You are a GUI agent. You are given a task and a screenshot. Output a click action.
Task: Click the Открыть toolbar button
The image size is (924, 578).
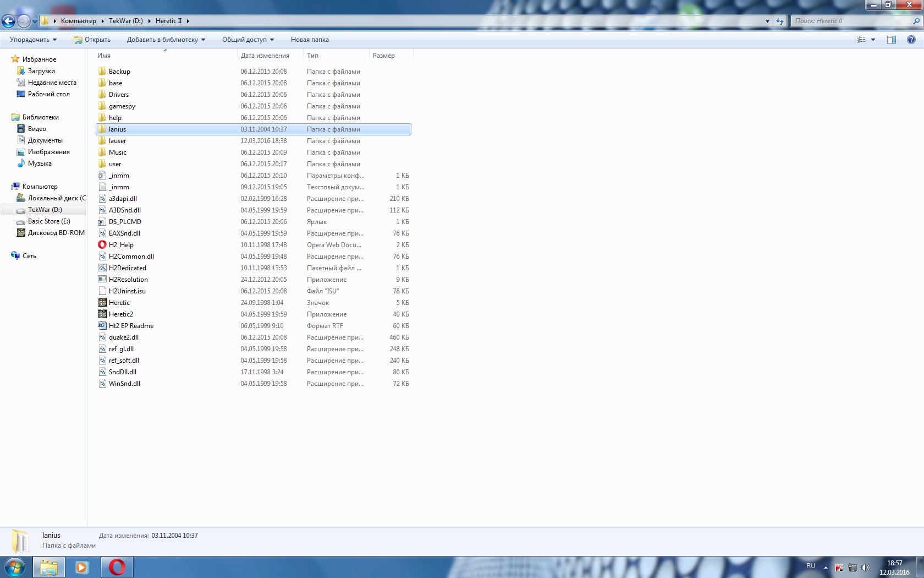pyautogui.click(x=92, y=40)
